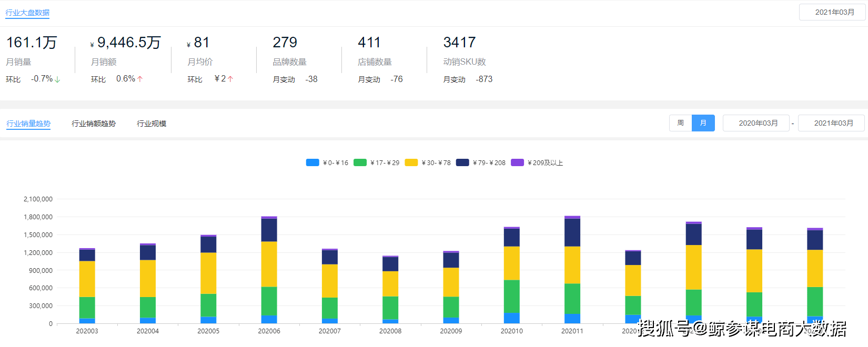Viewport: 868px width, 347px height.
Task: Click the green down arrow beside -0.7%
Action: tap(57, 79)
